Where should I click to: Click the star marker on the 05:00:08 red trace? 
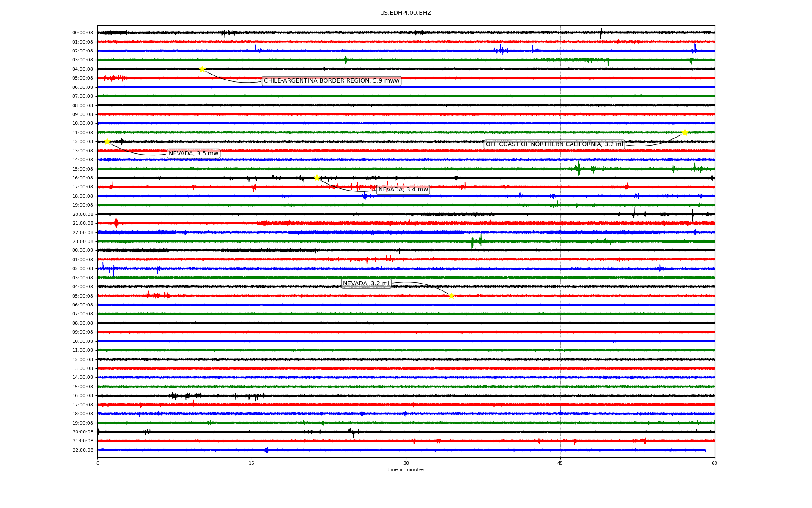point(451,296)
